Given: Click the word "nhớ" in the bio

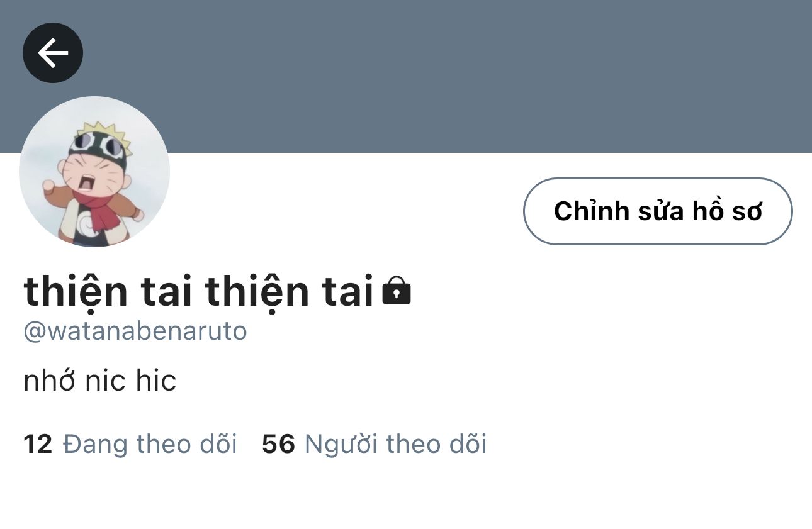Looking at the screenshot, I should pyautogui.click(x=49, y=381).
